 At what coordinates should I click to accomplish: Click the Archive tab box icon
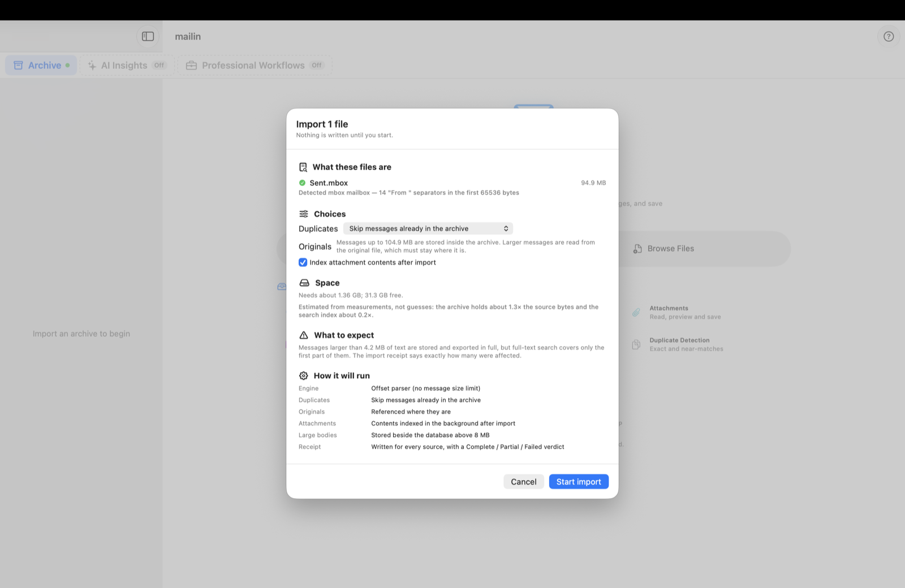(x=18, y=66)
